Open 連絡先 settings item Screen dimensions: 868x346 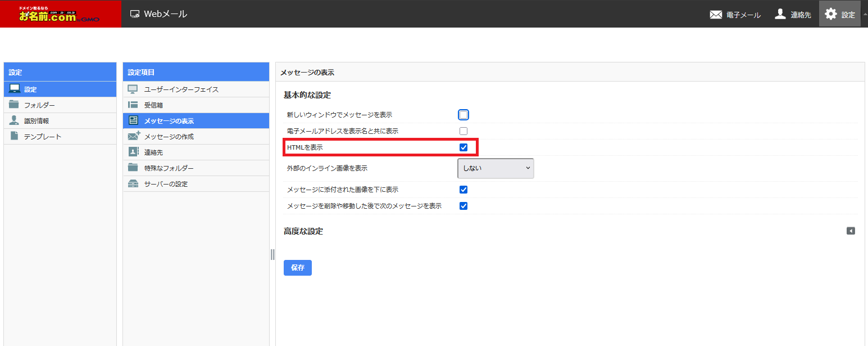point(196,152)
